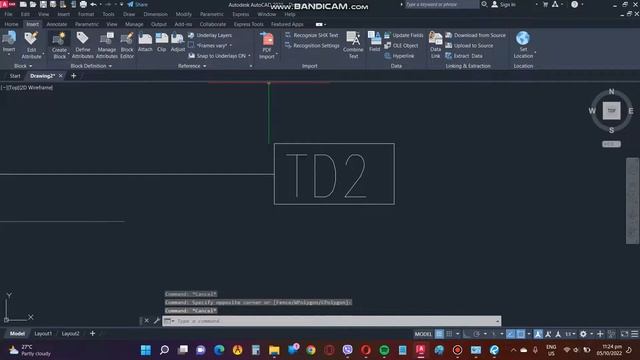Screen dimensions: 640x360
Task: Open the Frames vary dropdown
Action: pyautogui.click(x=231, y=46)
